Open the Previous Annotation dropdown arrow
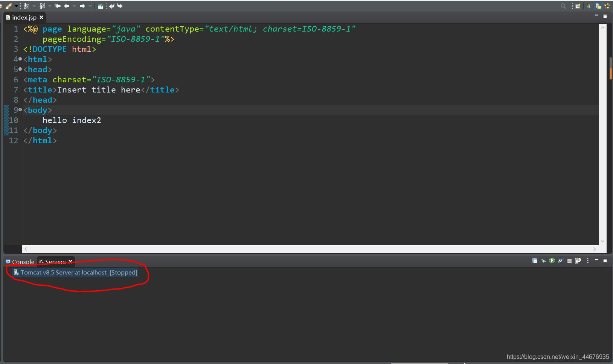 (50, 6)
